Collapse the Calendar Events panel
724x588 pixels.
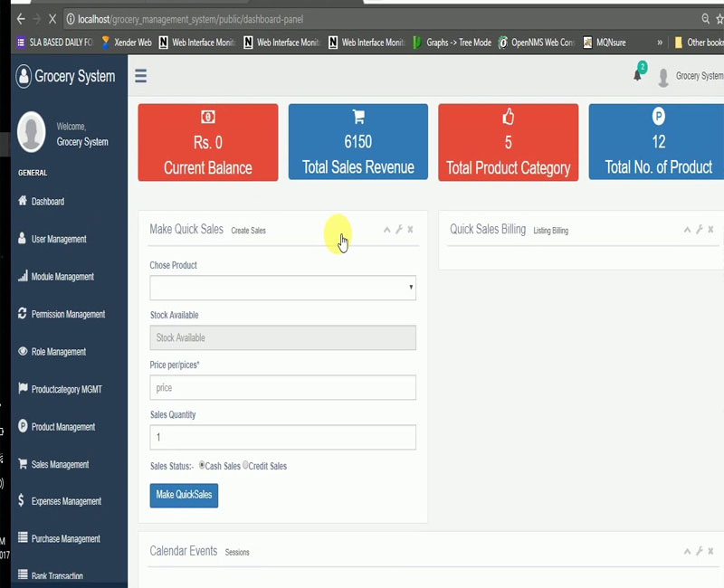pyautogui.click(x=687, y=551)
